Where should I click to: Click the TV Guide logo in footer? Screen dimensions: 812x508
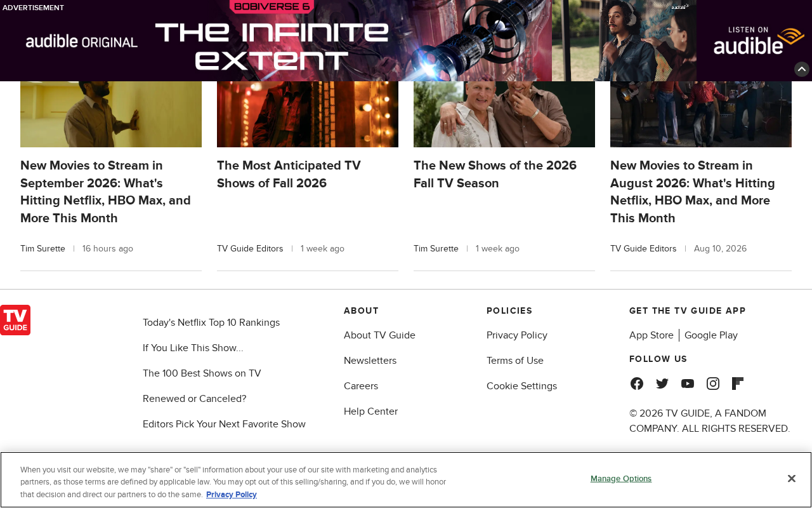(15, 320)
